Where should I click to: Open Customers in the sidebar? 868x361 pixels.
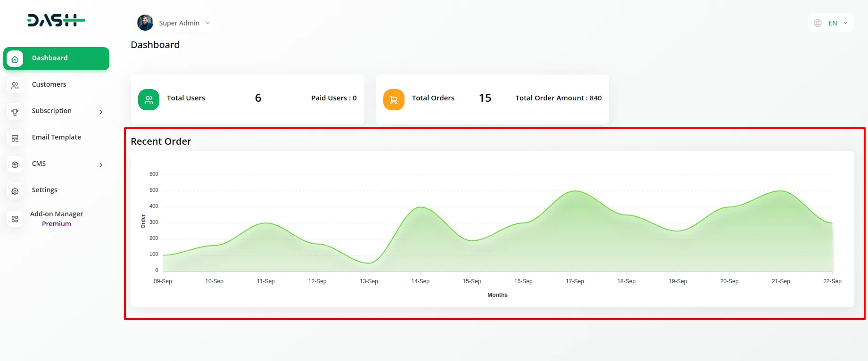pos(49,84)
